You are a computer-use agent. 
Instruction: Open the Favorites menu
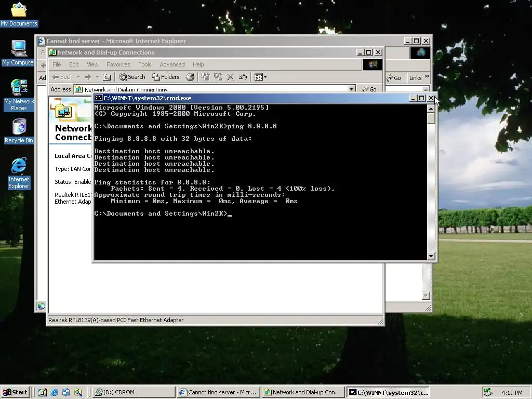click(x=118, y=64)
